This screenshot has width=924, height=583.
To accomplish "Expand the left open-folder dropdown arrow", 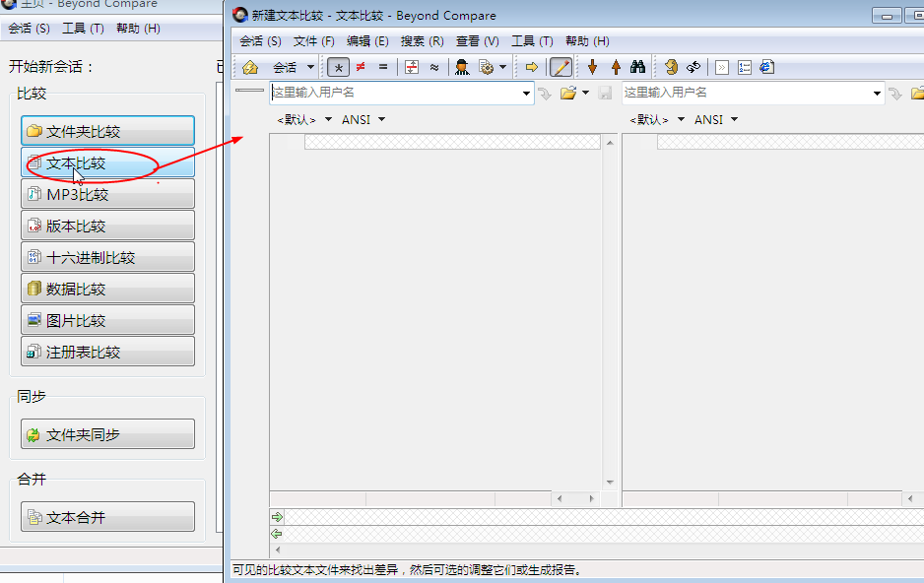I will (x=585, y=93).
